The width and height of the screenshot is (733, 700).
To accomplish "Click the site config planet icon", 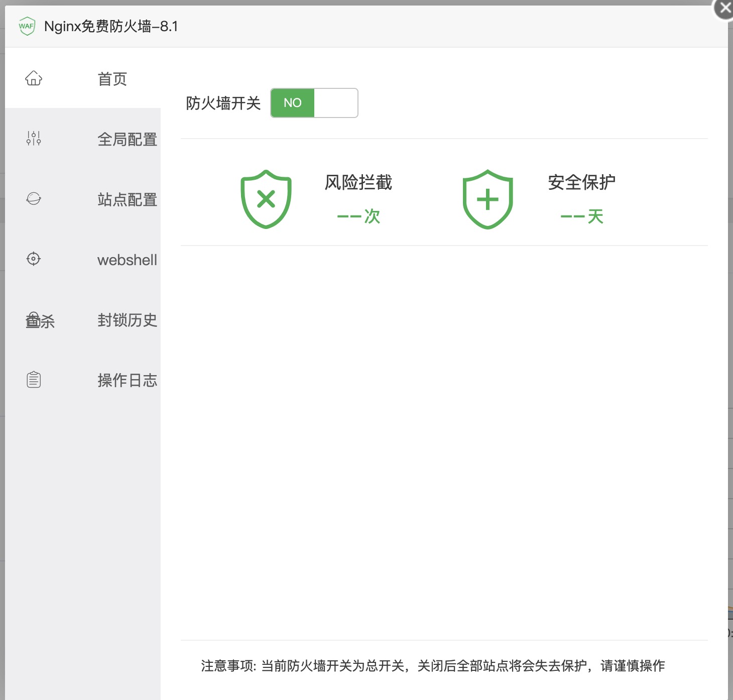I will pos(34,198).
